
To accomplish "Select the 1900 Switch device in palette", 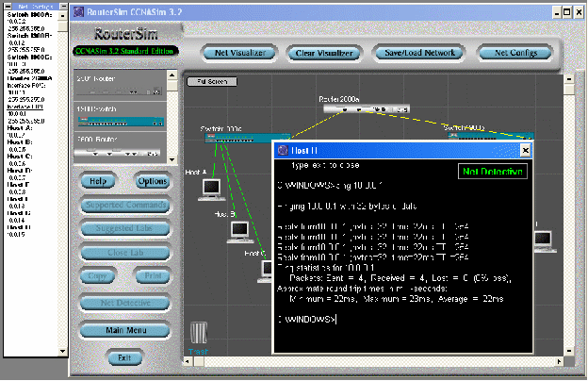I will coord(120,116).
